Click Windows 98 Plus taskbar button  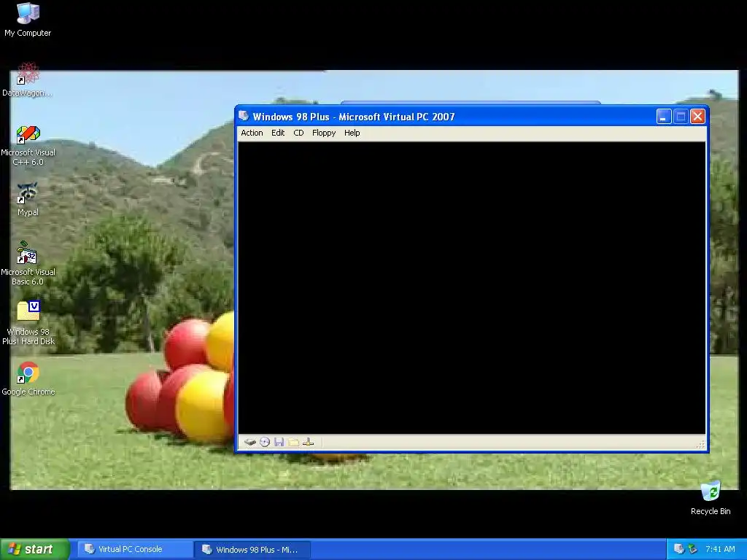[252, 550]
